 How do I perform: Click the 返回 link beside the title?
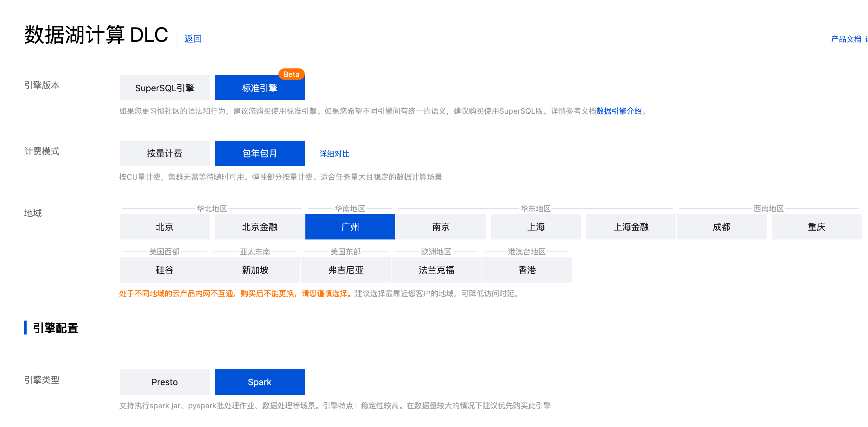[193, 39]
